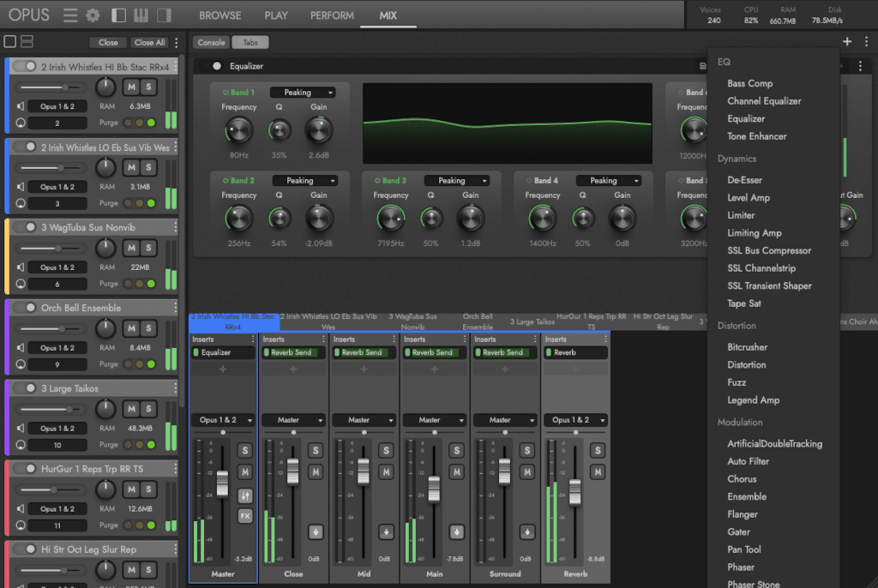Open Band 1 filter type Peaking dropdown

click(303, 93)
